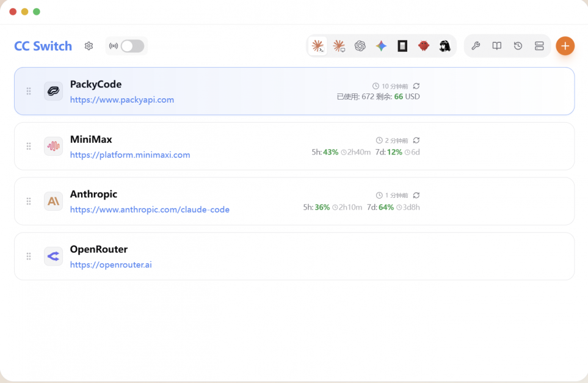Click the PackyCode provider logo
The height and width of the screenshot is (383, 588).
(53, 91)
